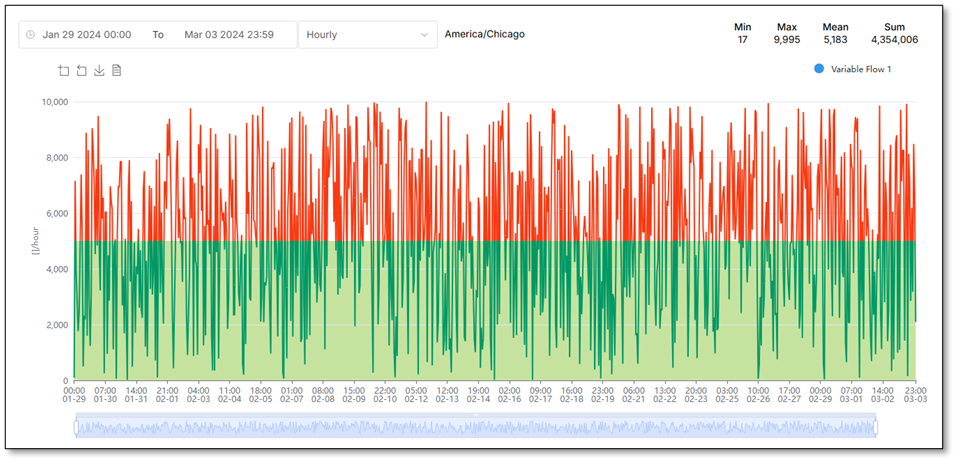The width and height of the screenshot is (956, 462).
Task: Click the 10:00 02-26 x-axis label
Action: pyautogui.click(x=758, y=394)
